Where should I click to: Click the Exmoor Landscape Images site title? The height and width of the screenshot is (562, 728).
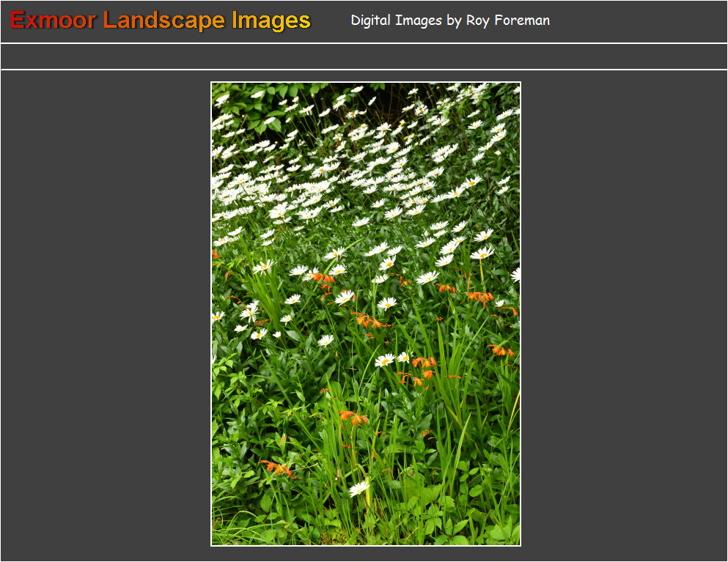(x=160, y=21)
